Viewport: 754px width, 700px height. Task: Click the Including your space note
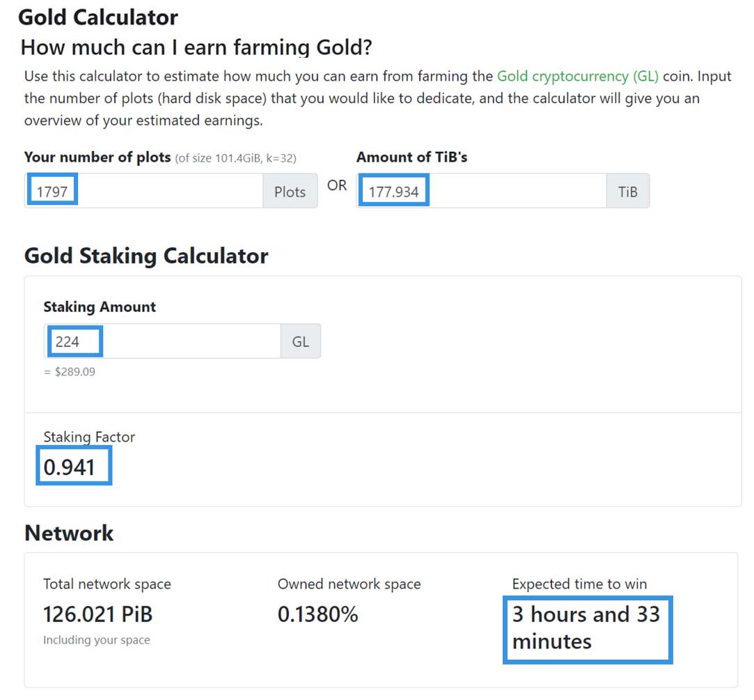[x=96, y=639]
